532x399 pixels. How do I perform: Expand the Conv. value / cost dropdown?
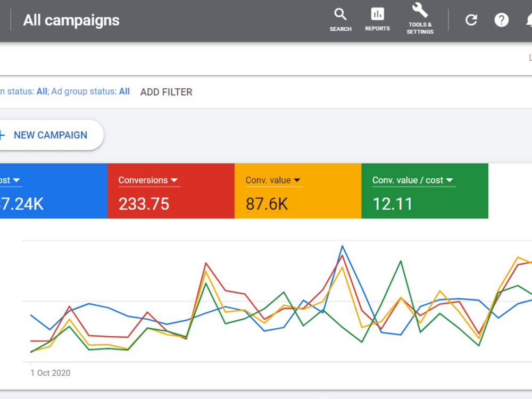413,180
